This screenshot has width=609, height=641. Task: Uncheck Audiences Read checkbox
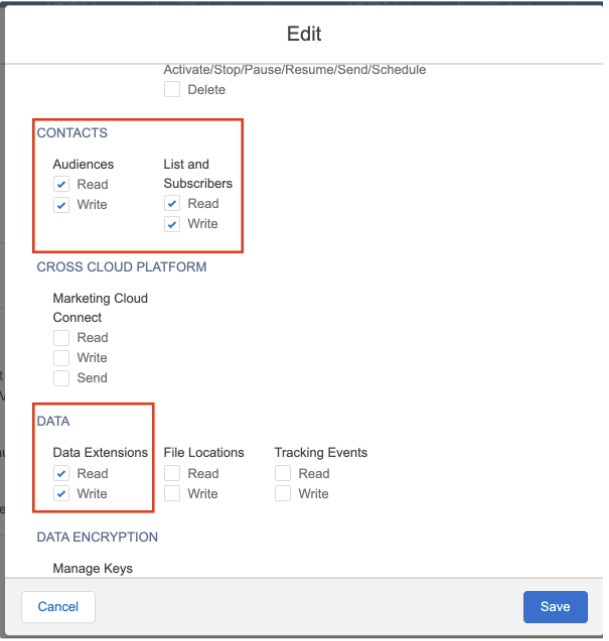[61, 185]
